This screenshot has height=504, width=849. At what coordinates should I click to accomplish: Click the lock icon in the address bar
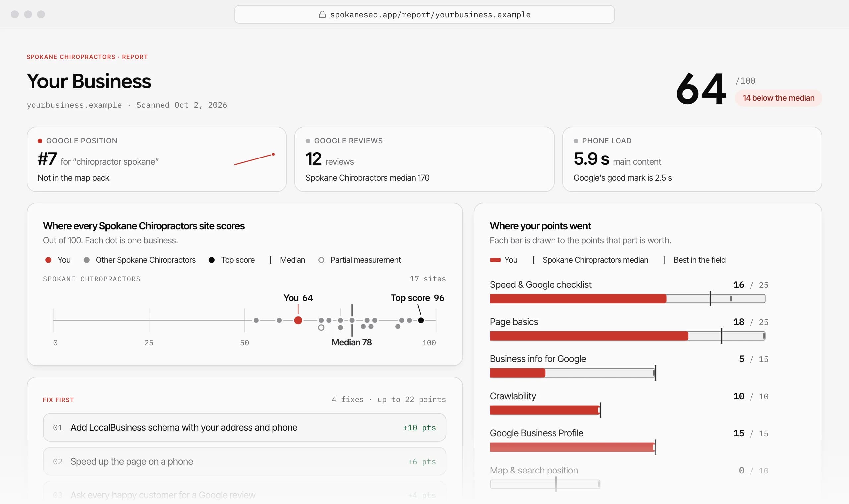pyautogui.click(x=322, y=14)
